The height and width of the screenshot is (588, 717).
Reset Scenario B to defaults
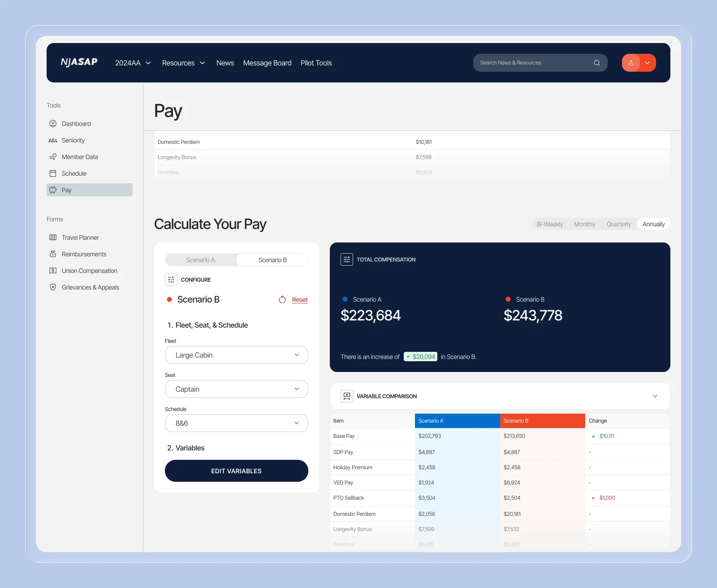tap(299, 299)
